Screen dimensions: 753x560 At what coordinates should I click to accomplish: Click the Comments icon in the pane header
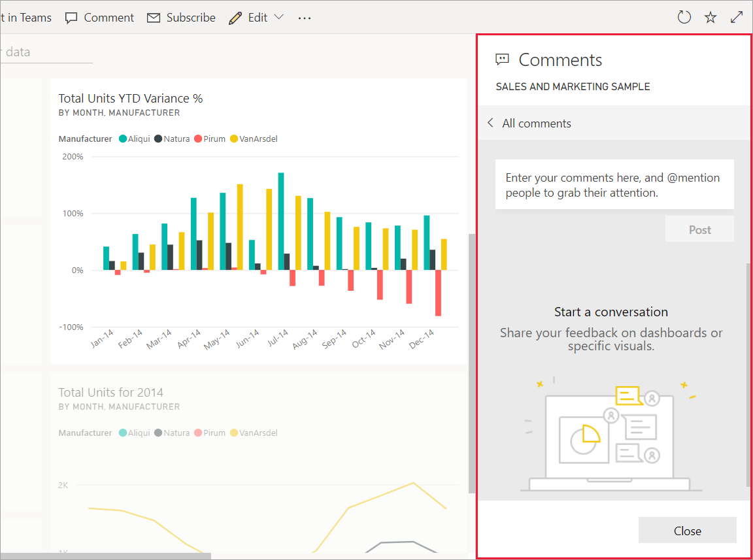tap(502, 59)
